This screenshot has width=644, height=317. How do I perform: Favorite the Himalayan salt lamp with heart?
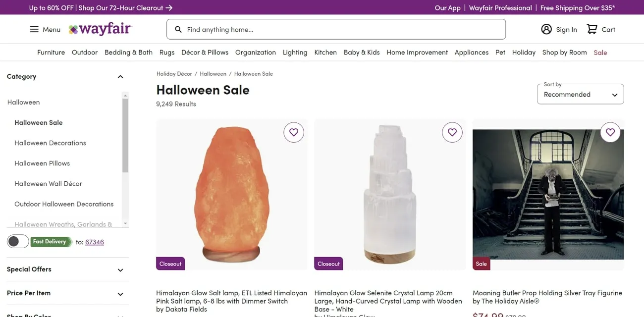coord(294,132)
